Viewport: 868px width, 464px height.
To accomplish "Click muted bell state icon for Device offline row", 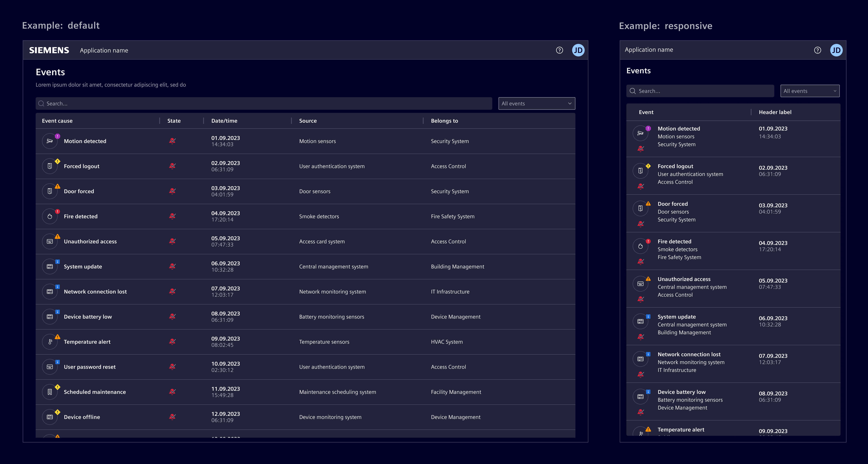I will [173, 417].
